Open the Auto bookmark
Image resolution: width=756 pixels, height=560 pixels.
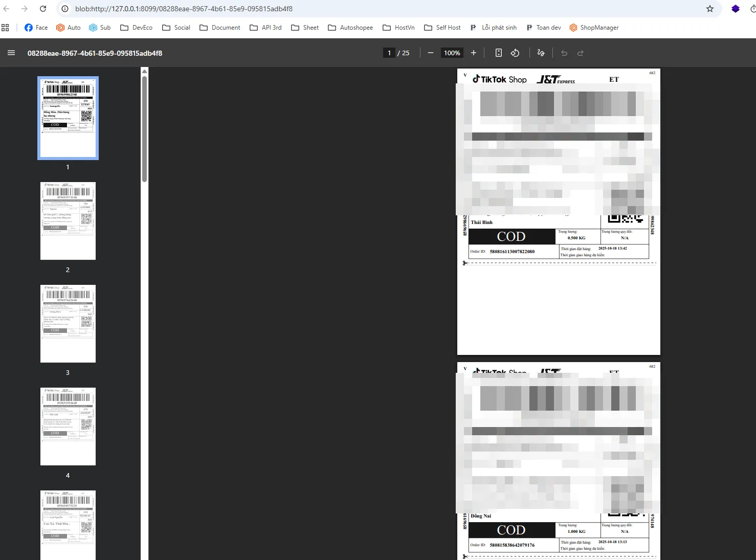pos(69,28)
